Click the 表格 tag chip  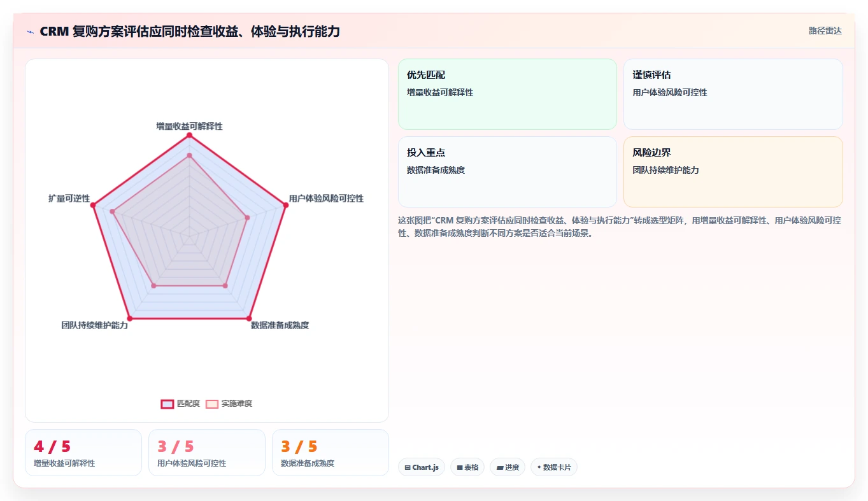467,467
